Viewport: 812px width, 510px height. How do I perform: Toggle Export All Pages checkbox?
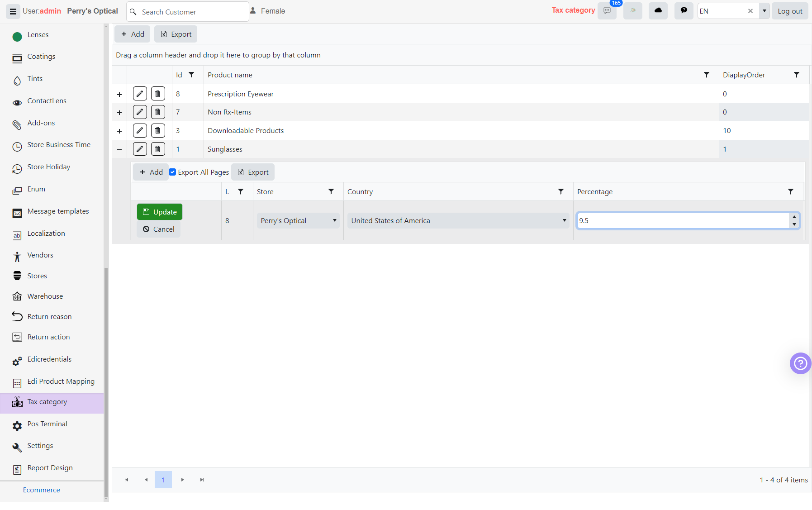point(172,172)
